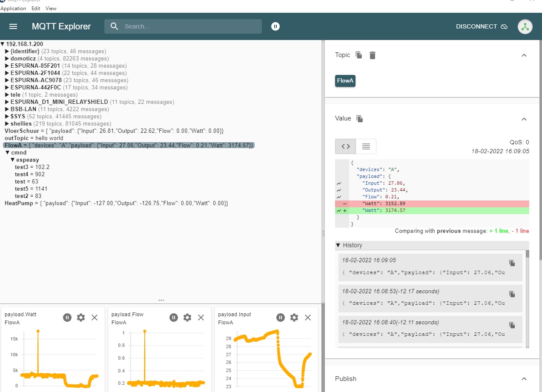Collapse the Value panel
Screen dimensions: 542x392
click(524, 119)
